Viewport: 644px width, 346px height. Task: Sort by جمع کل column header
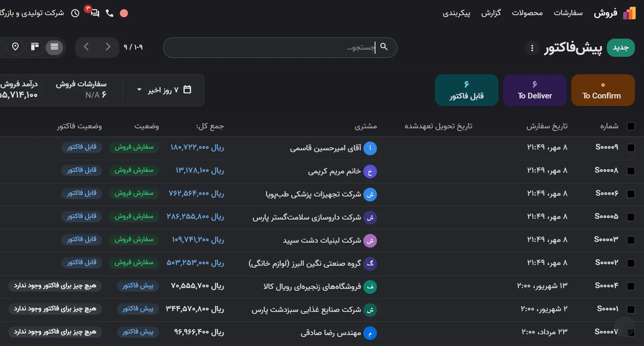tap(210, 126)
